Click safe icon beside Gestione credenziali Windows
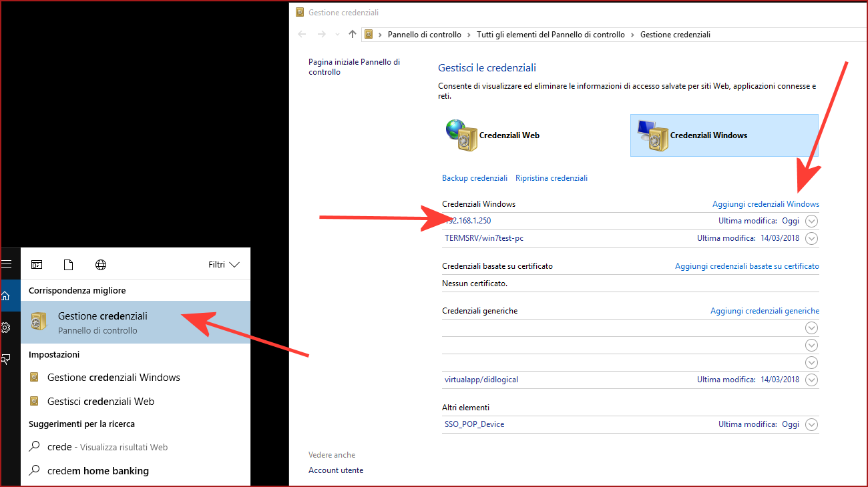Screen dimensions: 868x487 coord(35,378)
